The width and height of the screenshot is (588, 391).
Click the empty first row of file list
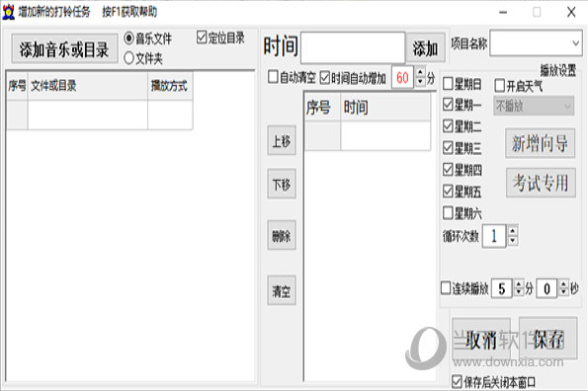100,115
